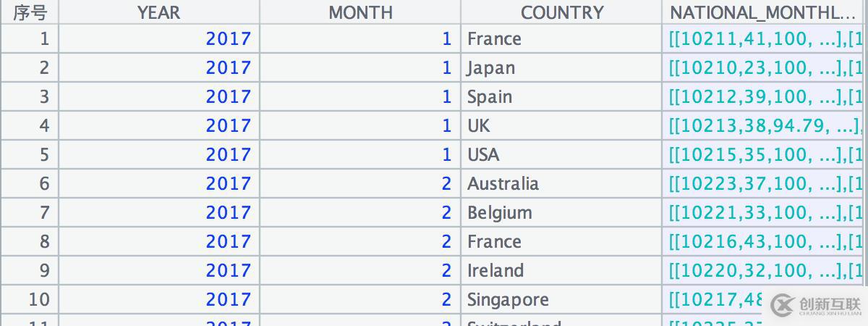Sort by the MONTH column header
The height and width of the screenshot is (326, 868).
pyautogui.click(x=360, y=12)
